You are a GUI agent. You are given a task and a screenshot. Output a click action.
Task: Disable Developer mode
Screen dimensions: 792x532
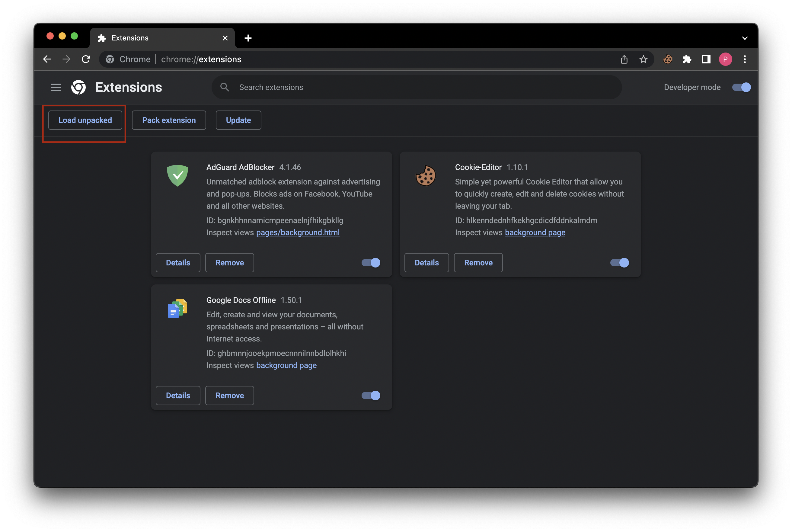741,87
